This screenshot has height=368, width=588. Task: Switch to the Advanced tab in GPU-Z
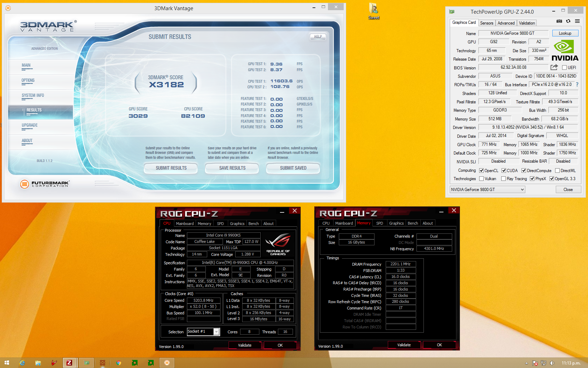click(x=506, y=23)
